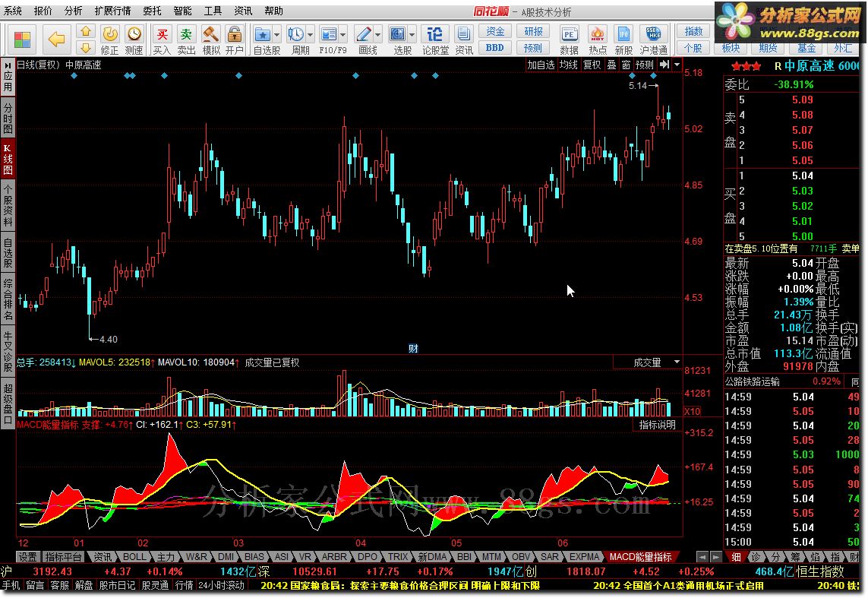Open 24小时滚动 news in bottom bar
Image resolution: width=868 pixels, height=598 pixels.
[x=222, y=585]
